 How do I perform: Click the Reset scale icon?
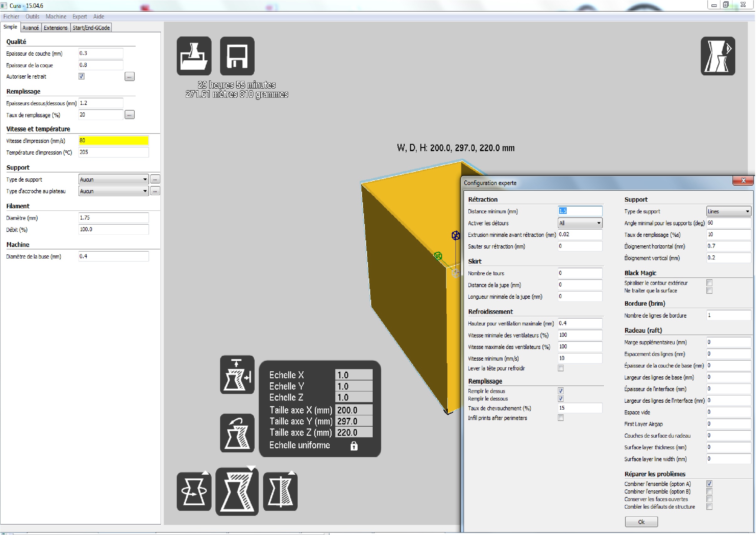pyautogui.click(x=237, y=433)
